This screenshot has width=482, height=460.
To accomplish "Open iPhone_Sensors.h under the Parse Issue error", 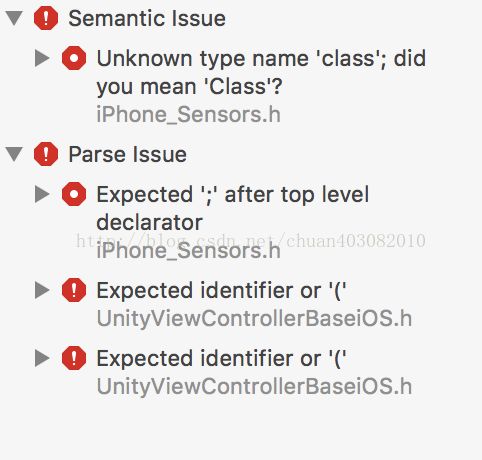I will (x=188, y=250).
